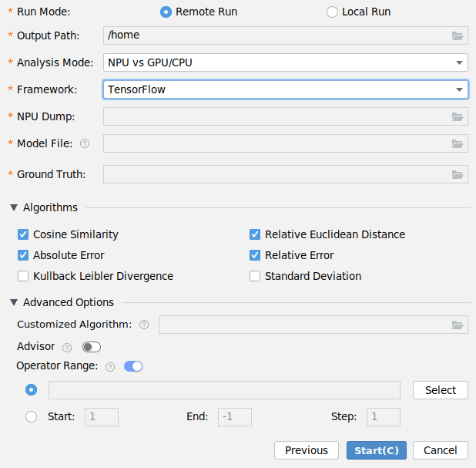Show help tooltip for Model File
Screen dimensions: 476x468
[85, 143]
